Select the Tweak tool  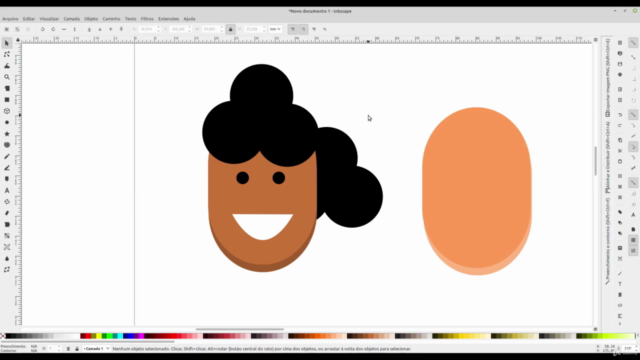pyautogui.click(x=7, y=66)
